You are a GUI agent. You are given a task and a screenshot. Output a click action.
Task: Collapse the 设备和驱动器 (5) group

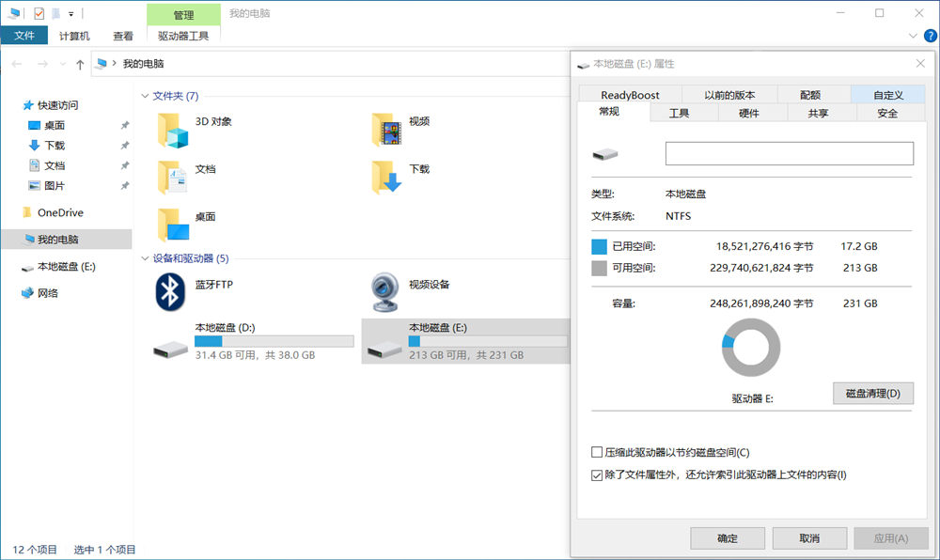coord(145,258)
